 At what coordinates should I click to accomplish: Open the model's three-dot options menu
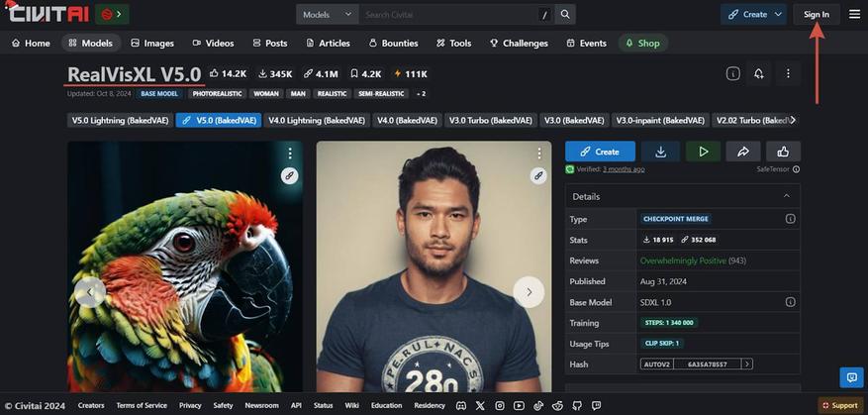click(x=788, y=73)
